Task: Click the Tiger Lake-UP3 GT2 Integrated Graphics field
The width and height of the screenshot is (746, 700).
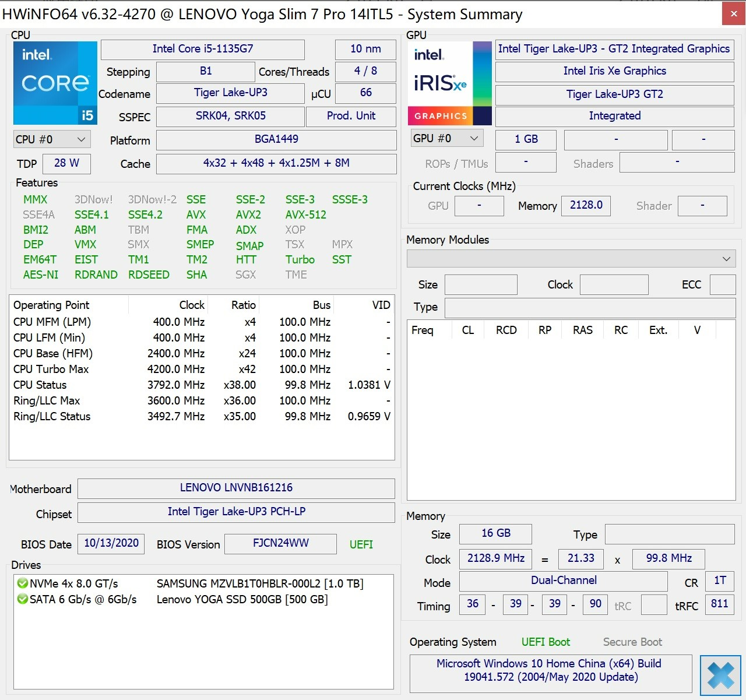Action: pos(614,49)
